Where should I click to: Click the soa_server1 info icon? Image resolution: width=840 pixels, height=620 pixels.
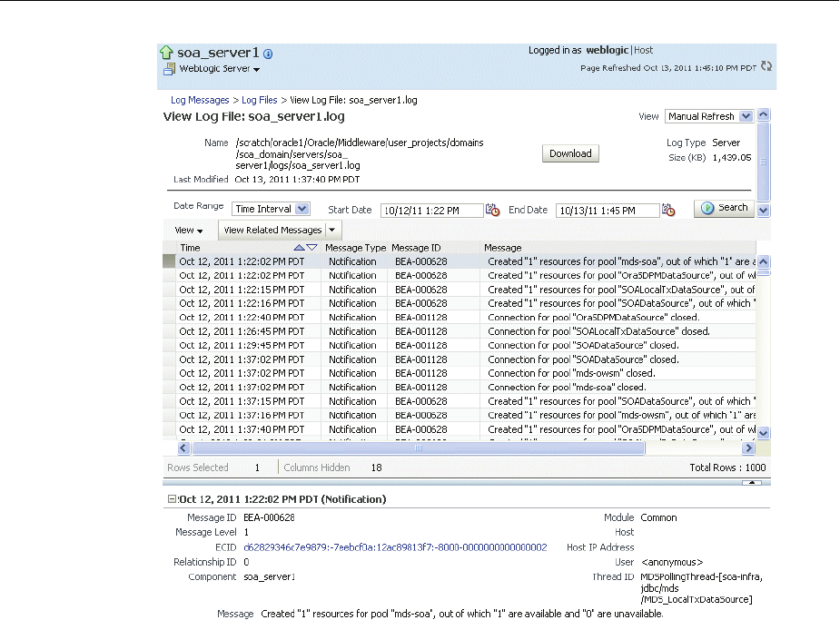(x=269, y=54)
